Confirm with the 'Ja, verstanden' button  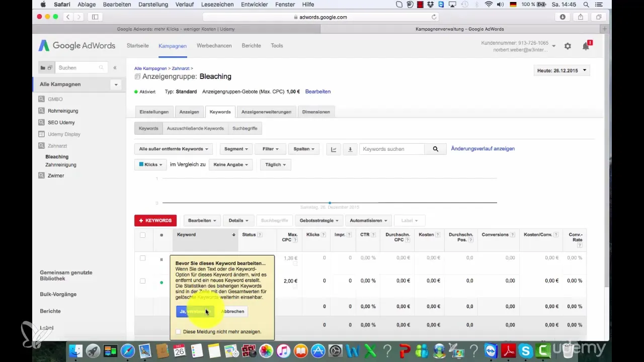195,311
